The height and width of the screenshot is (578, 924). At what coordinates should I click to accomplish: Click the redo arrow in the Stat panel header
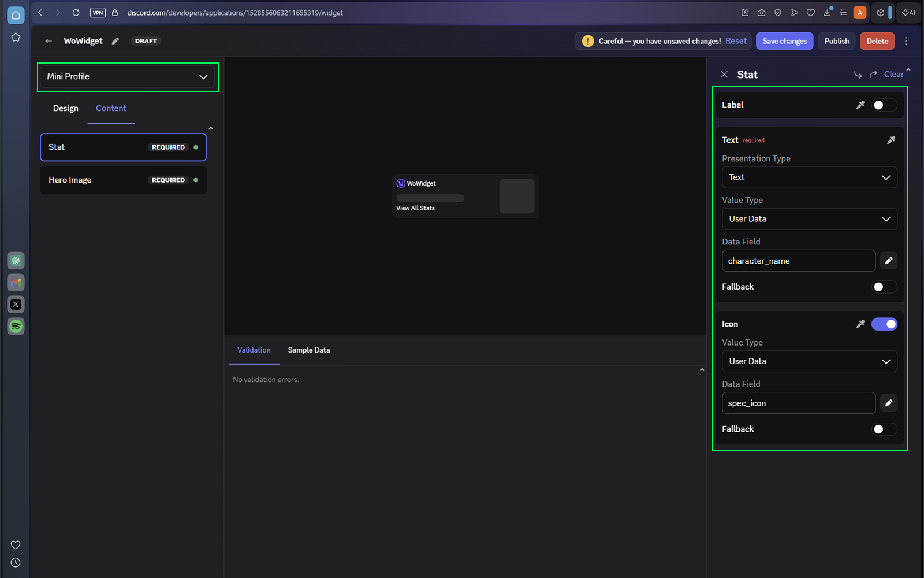pyautogui.click(x=873, y=75)
